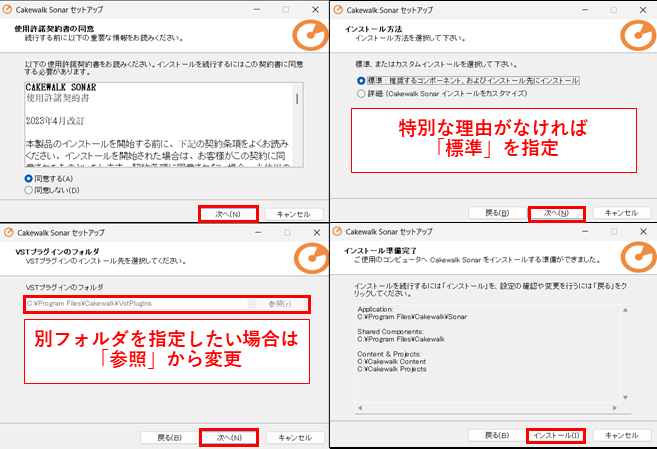Click the license agreement text scrollbar thumb

[297, 98]
